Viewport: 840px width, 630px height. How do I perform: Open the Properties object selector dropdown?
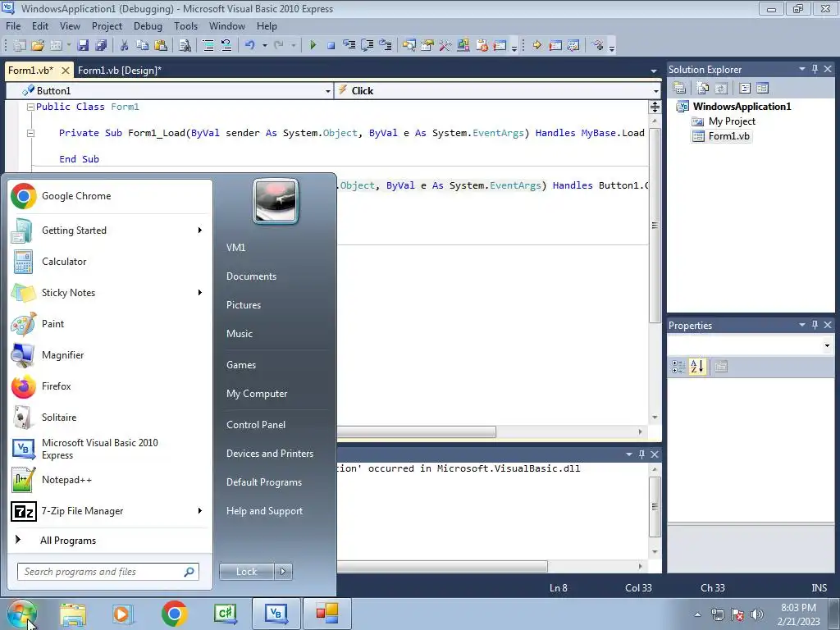pyautogui.click(x=827, y=345)
